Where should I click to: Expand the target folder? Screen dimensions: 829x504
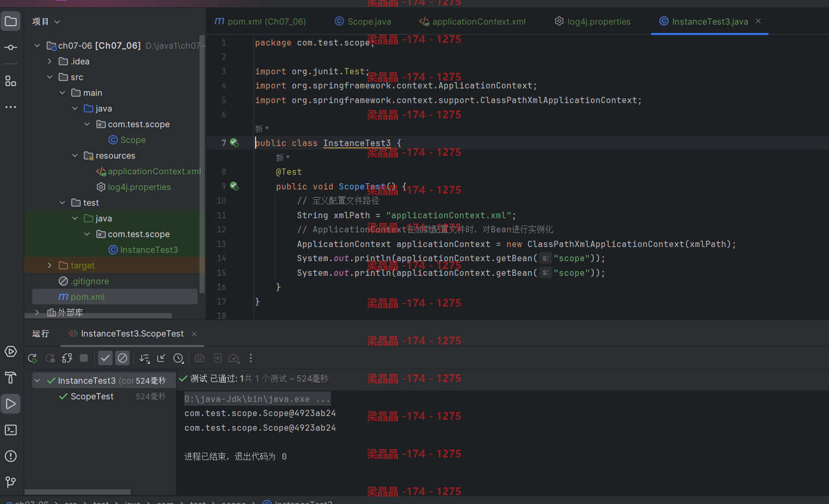point(50,265)
